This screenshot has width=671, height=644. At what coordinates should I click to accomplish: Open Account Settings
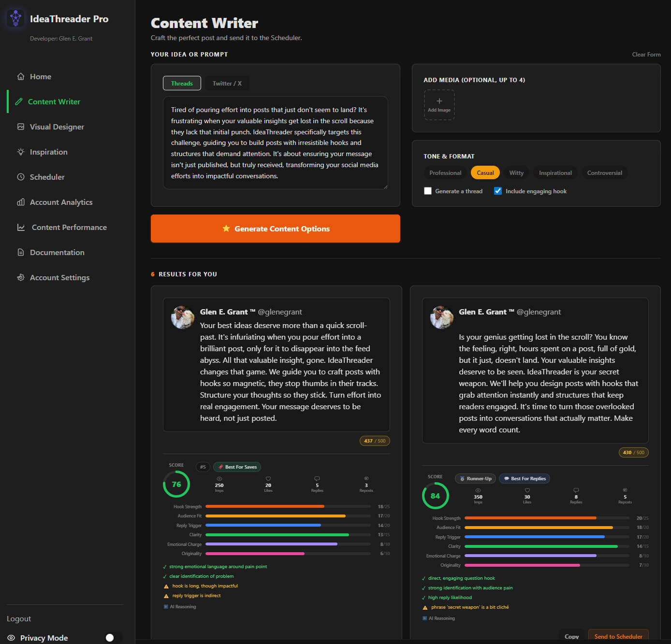[59, 277]
